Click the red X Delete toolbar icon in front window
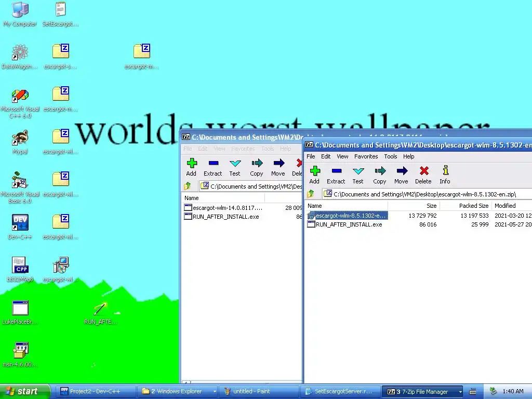The image size is (532, 399). (424, 170)
